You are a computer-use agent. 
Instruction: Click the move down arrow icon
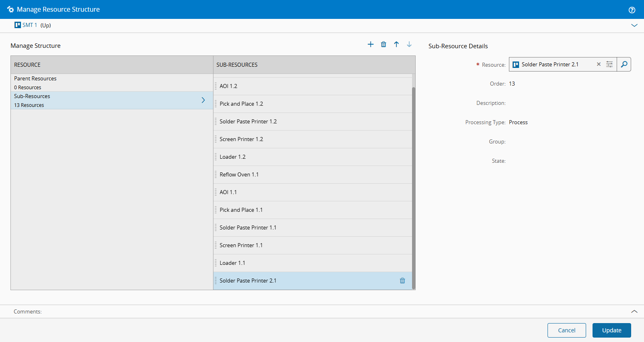click(x=409, y=44)
